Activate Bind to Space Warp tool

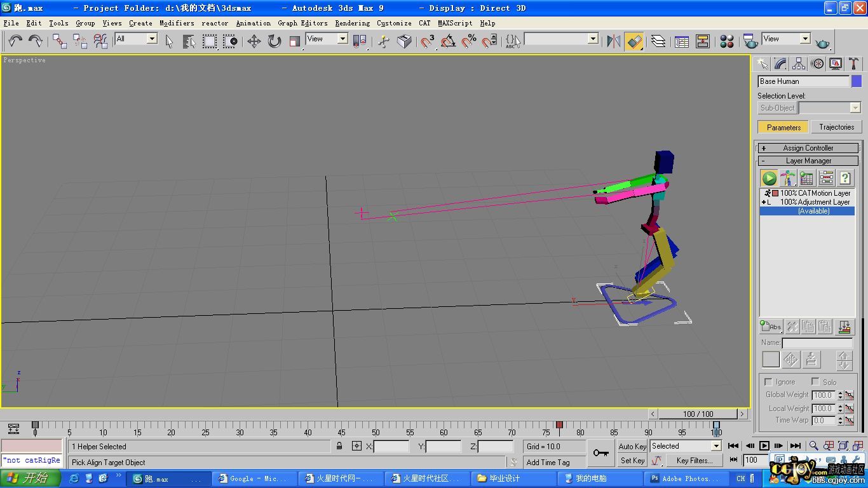coord(100,41)
